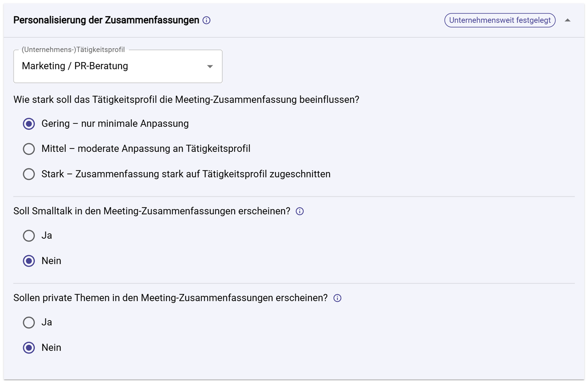Select "Mittel – moderate Anpassung an Tätigkeitsprofil"

(29, 149)
